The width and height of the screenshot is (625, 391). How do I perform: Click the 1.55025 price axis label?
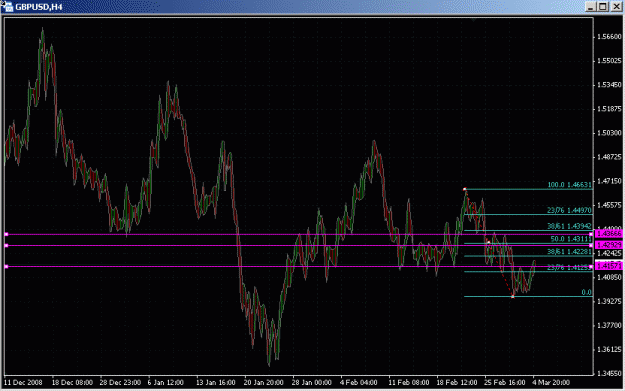tap(609, 61)
